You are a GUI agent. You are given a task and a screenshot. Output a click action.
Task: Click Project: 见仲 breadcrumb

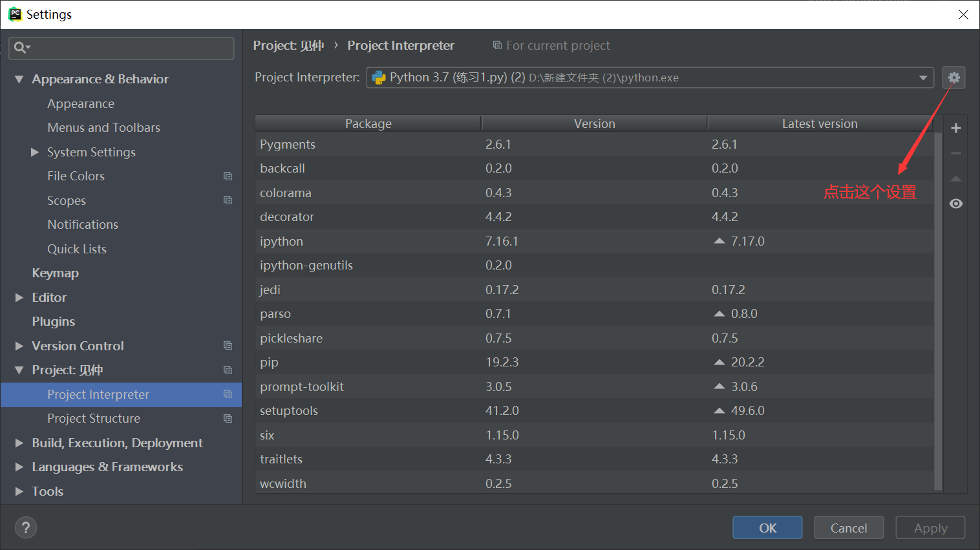coord(288,45)
